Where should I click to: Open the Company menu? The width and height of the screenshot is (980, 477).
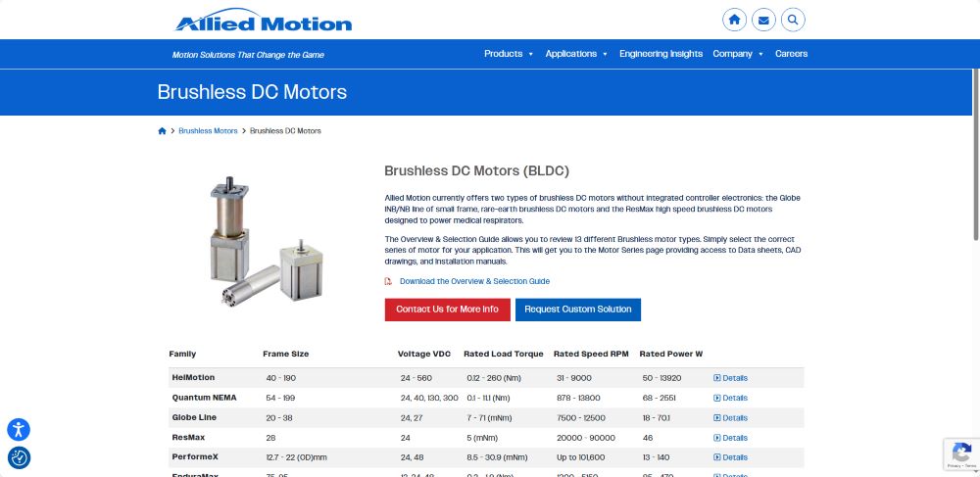(x=732, y=54)
